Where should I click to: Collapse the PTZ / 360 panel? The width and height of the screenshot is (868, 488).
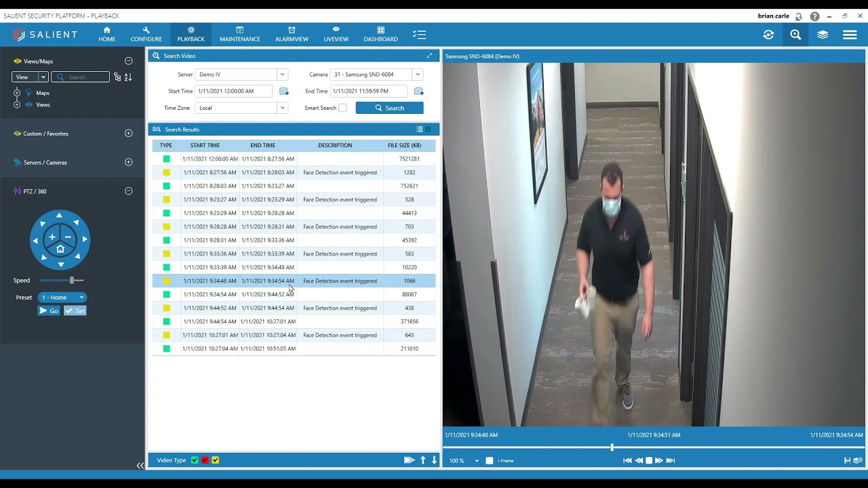(x=128, y=191)
